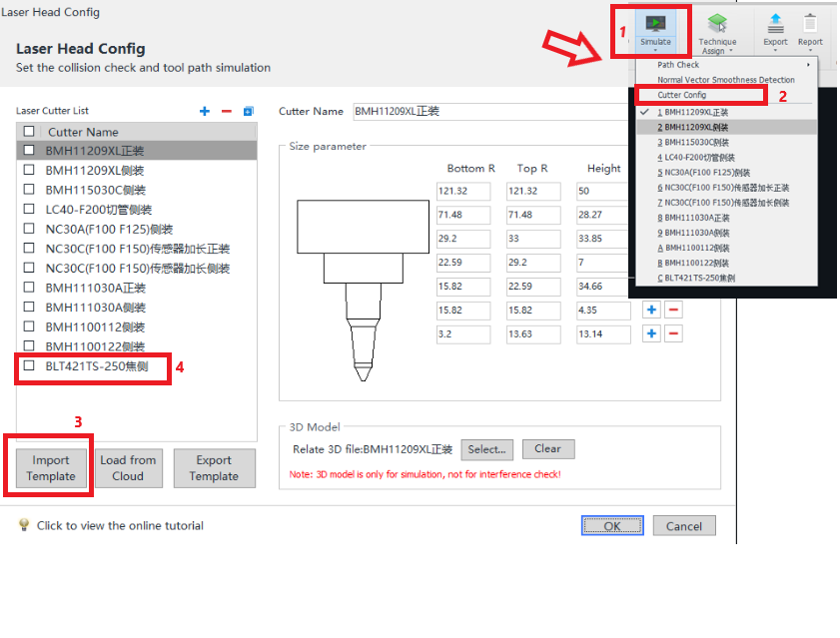The image size is (840, 638).
Task: Check the BMH11209XL侧装 cutter checkbox
Action: point(29,170)
